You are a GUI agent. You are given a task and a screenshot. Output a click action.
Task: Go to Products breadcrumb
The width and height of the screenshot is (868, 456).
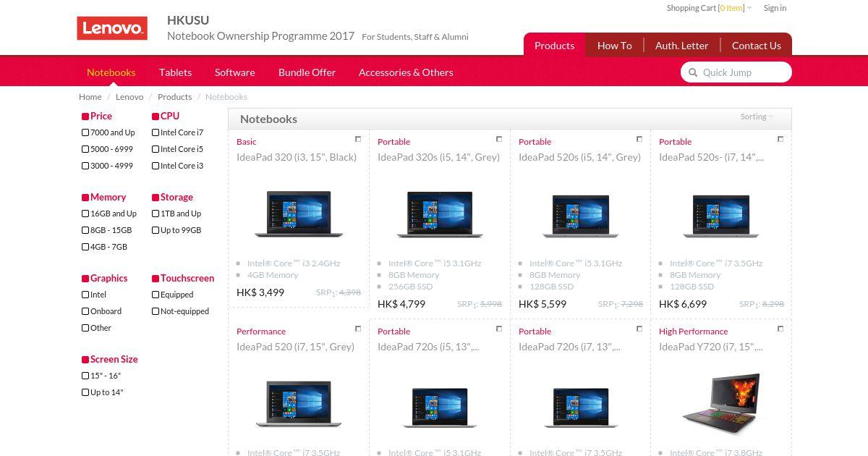tap(175, 97)
